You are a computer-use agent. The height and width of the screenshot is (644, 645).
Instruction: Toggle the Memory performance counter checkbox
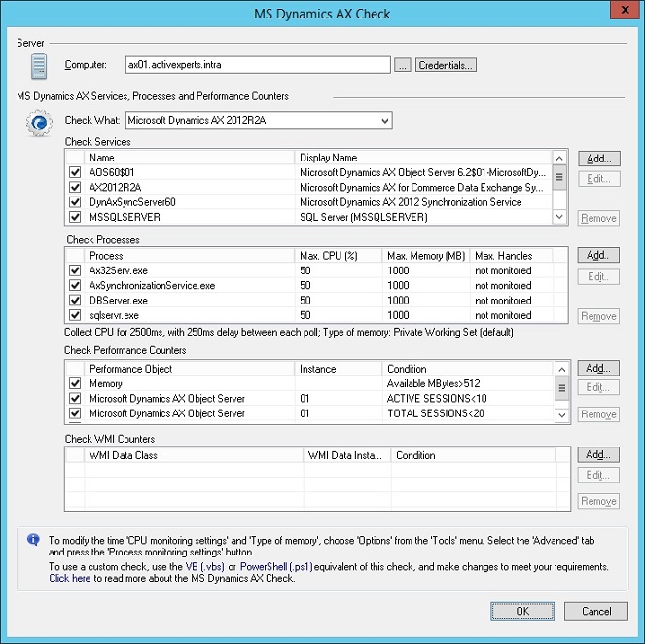point(75,383)
